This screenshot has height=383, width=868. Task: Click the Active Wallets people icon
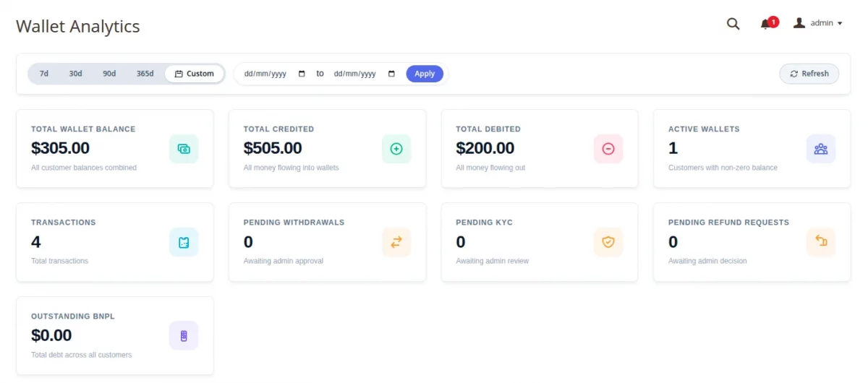pos(821,149)
